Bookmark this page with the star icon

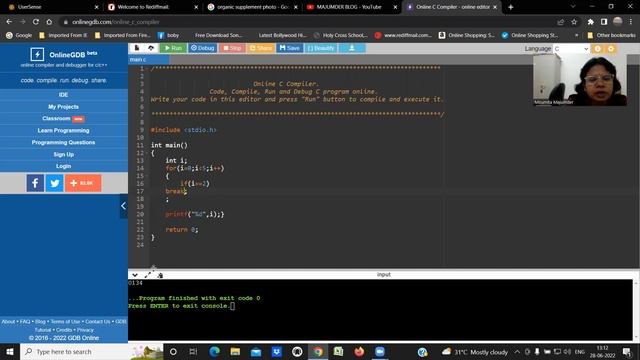click(574, 22)
